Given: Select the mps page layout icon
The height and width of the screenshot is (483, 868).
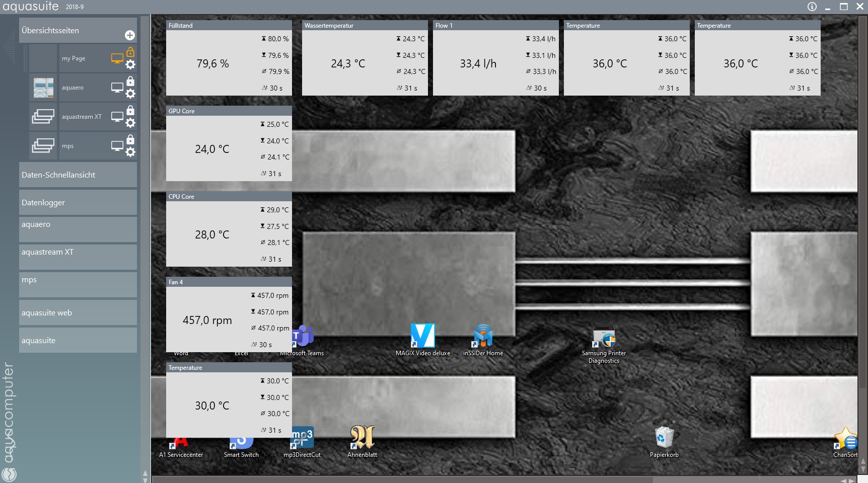Looking at the screenshot, I should click(x=43, y=146).
